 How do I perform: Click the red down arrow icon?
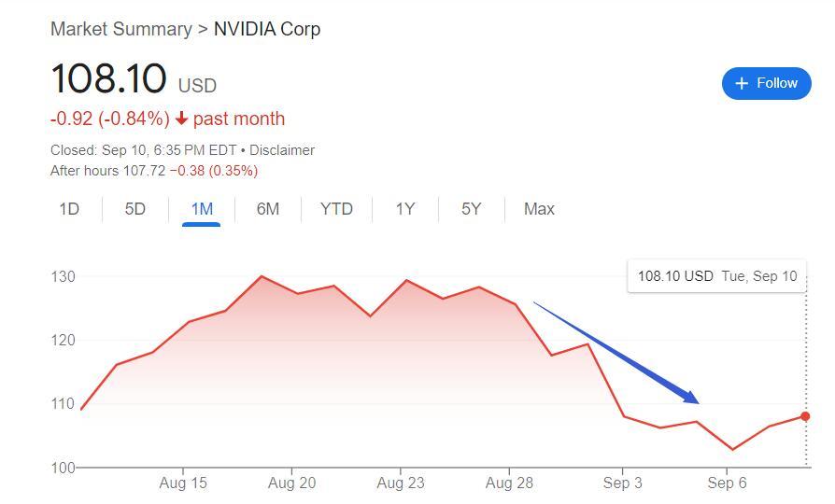click(x=181, y=119)
